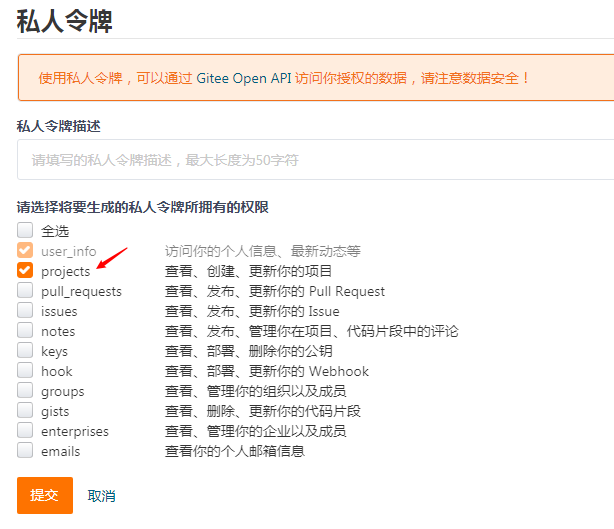This screenshot has width=614, height=529.
Task: Submit the form with 提交 button
Action: [45, 495]
